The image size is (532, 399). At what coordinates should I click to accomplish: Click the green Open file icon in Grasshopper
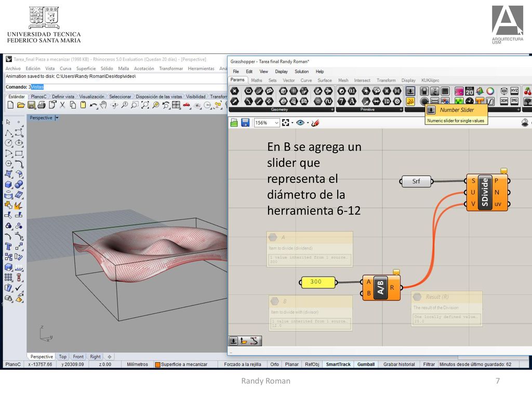point(234,123)
